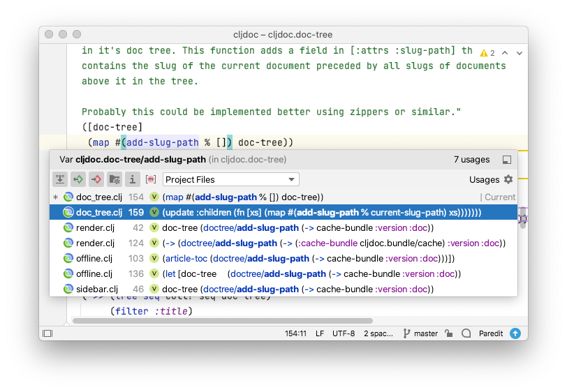Click the green Clojure icon on offline.clj 103
Viewport: 567px width, 392px height.
68,258
